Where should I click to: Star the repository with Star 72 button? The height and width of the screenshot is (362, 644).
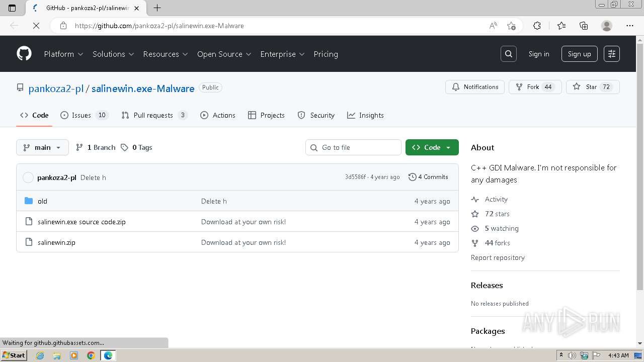(x=593, y=87)
